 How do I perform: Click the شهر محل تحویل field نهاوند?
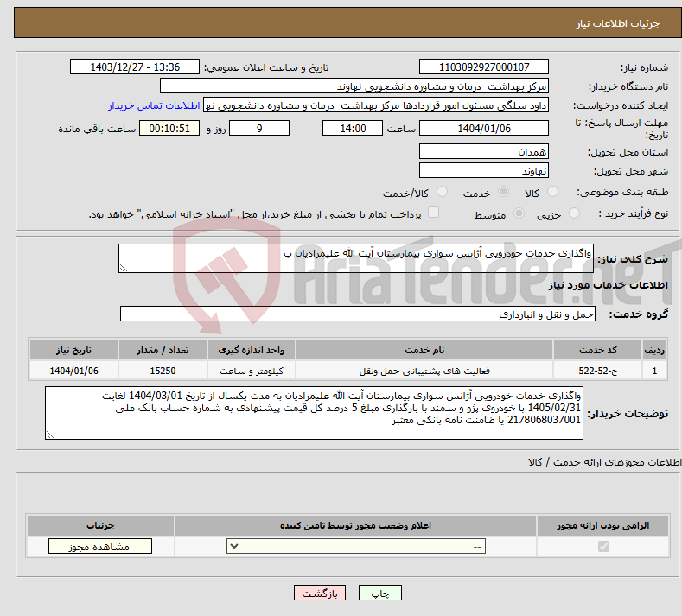pos(484,170)
